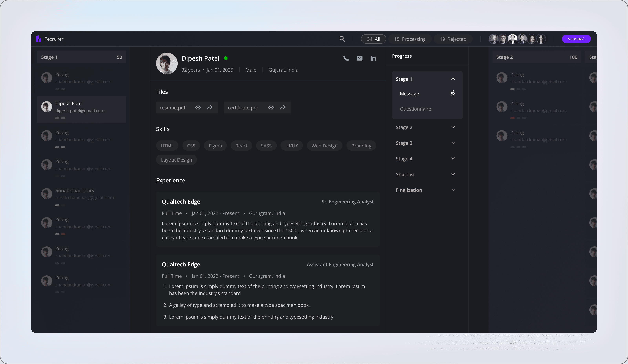The width and height of the screenshot is (628, 364).
Task: Click running person icon beside Message
Action: tap(453, 94)
